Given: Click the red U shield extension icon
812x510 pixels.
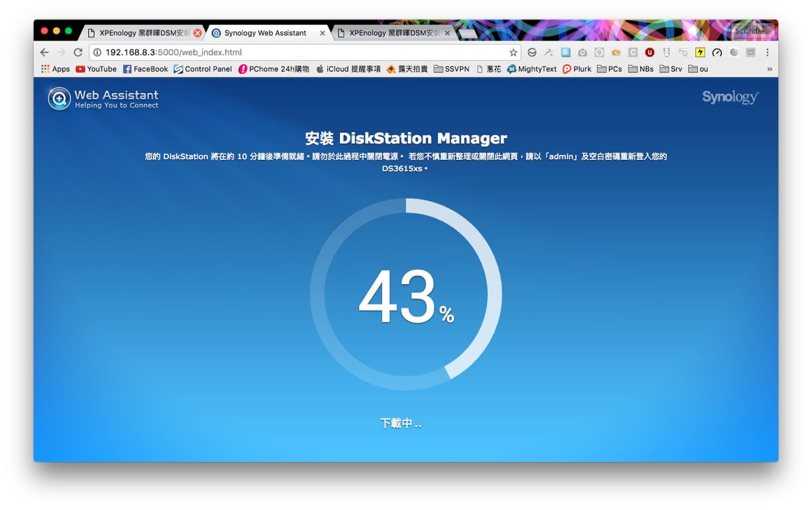Looking at the screenshot, I should click(650, 53).
